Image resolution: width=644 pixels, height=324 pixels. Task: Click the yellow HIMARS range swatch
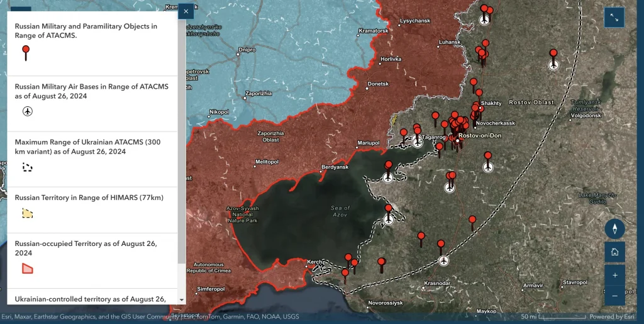(28, 213)
